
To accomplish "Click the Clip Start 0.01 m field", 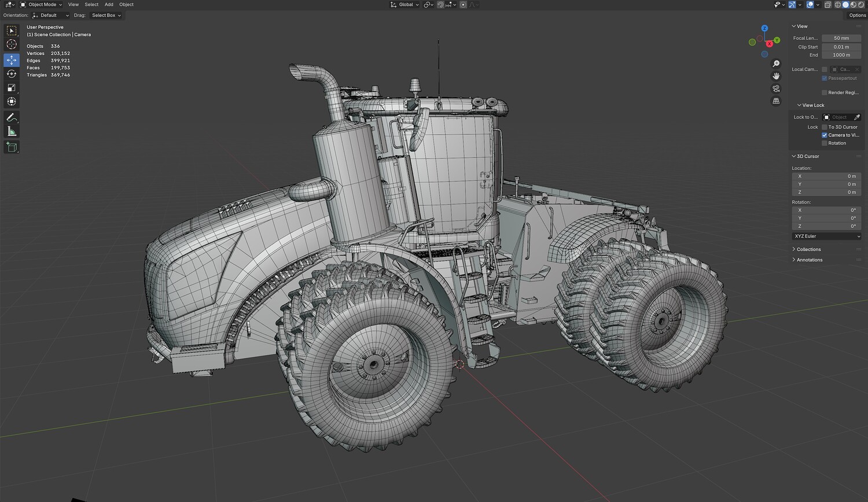I will pyautogui.click(x=841, y=47).
